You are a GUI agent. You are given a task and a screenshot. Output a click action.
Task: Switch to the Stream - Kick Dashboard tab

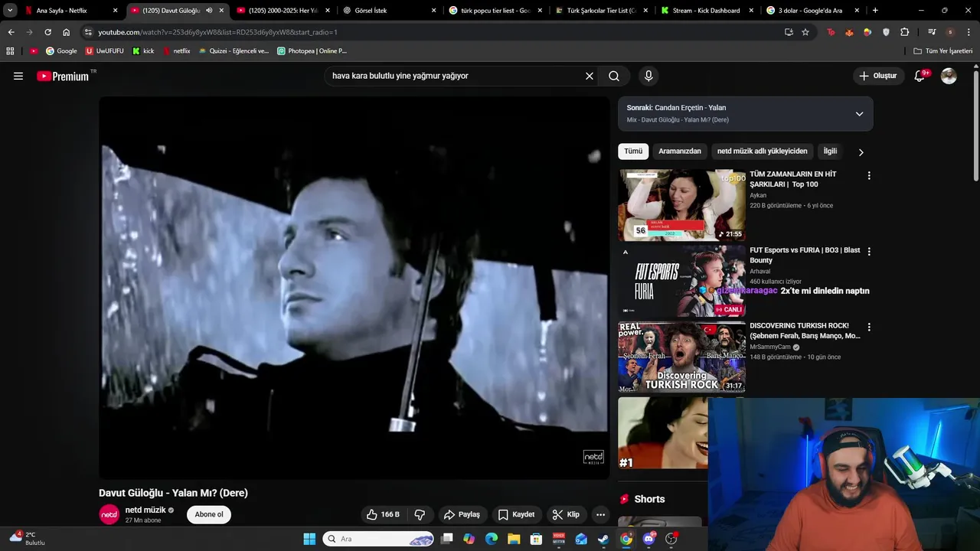tap(706, 11)
